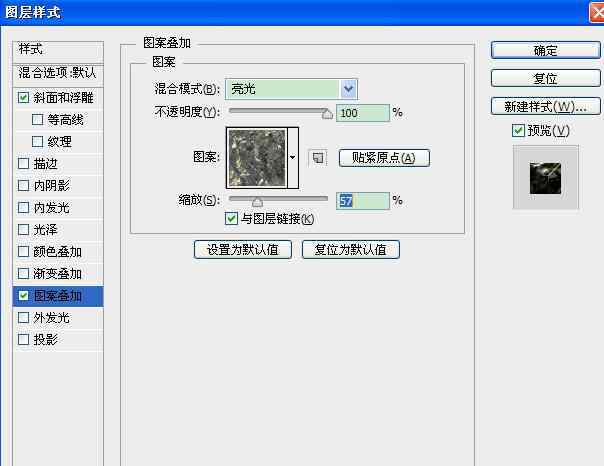Close the 图层样式 dialog
Image resolution: width=604 pixels, height=466 pixels.
[597, 12]
